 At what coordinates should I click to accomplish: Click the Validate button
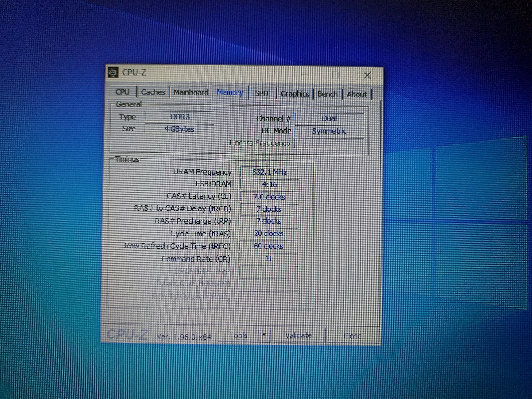coord(298,335)
